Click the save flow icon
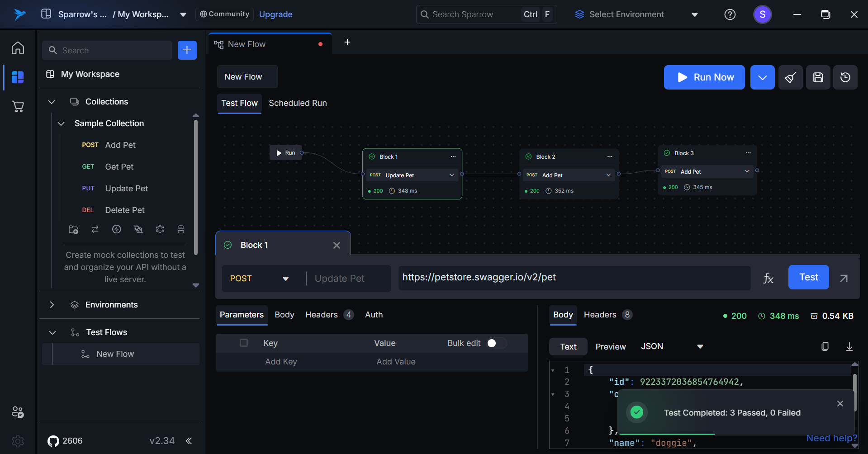 pos(818,77)
